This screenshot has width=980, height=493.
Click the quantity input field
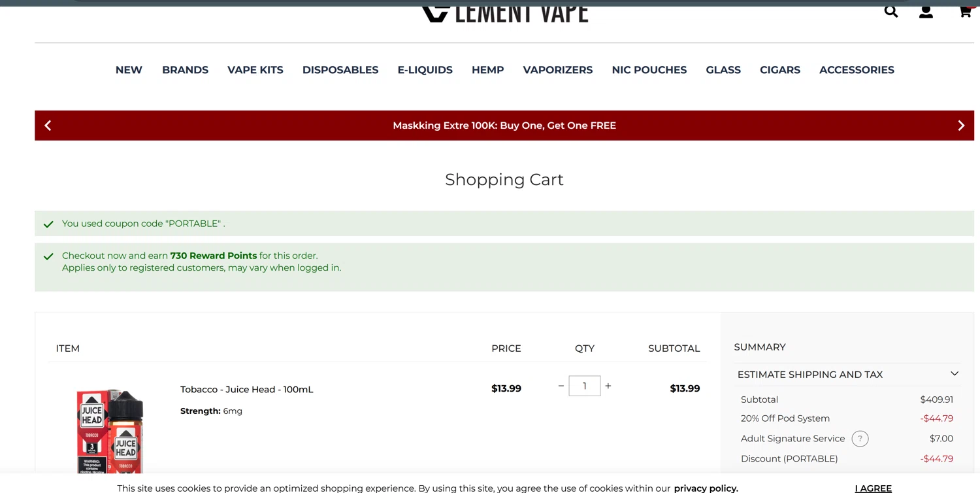click(x=584, y=386)
